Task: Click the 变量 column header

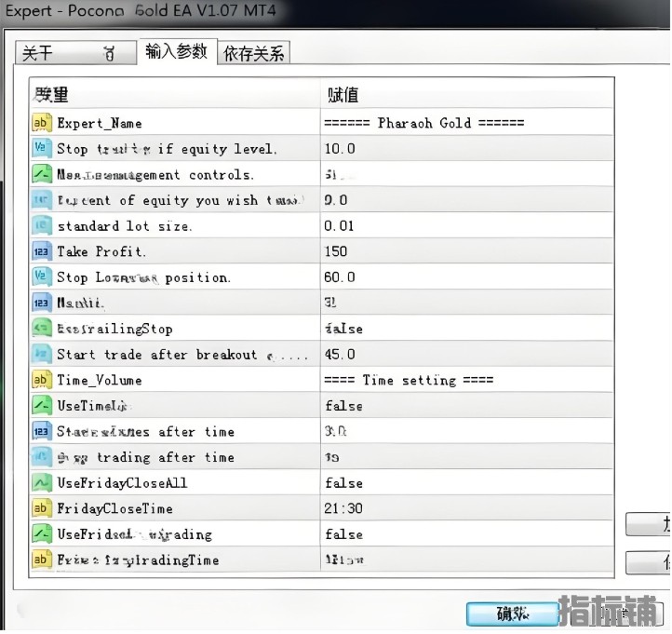Action: point(52,94)
